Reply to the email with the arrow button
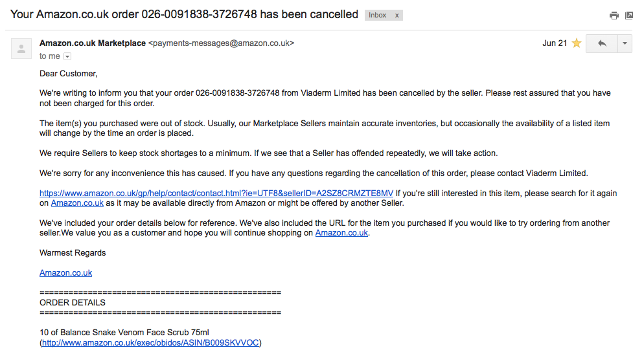644x354 pixels. [602, 43]
